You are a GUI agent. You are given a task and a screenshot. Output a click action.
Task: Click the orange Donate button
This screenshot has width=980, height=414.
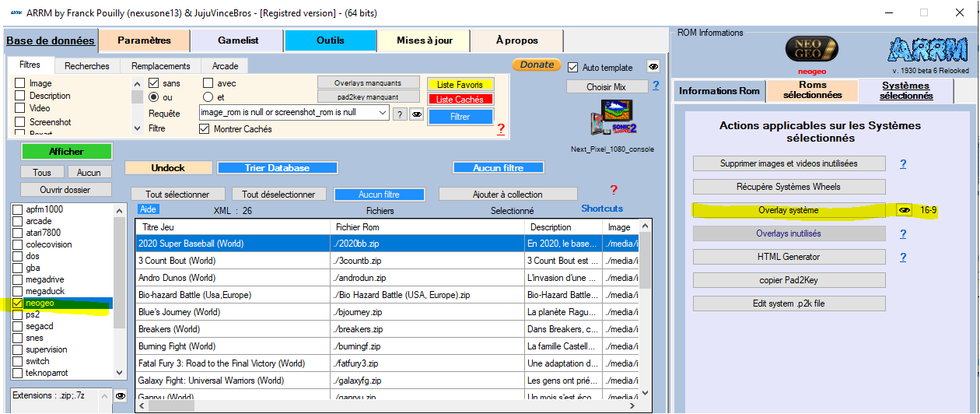point(537,65)
